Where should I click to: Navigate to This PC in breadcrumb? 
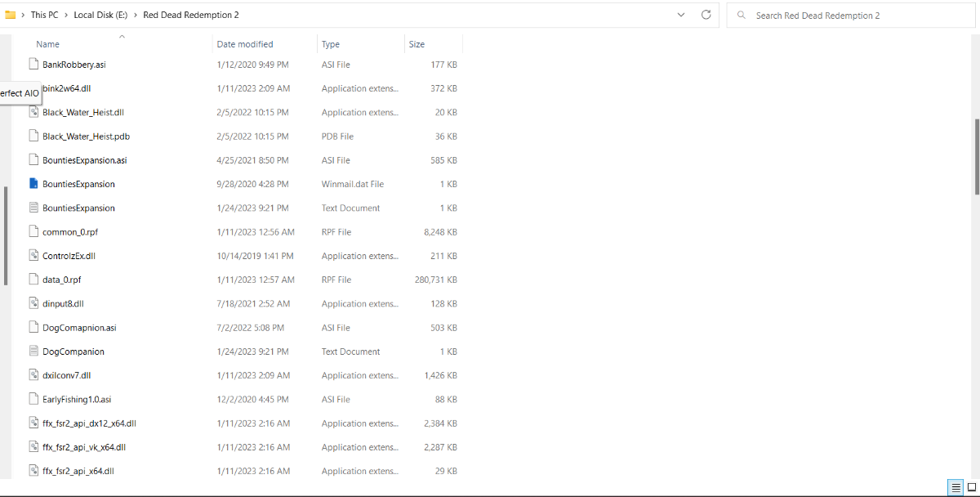tap(44, 16)
